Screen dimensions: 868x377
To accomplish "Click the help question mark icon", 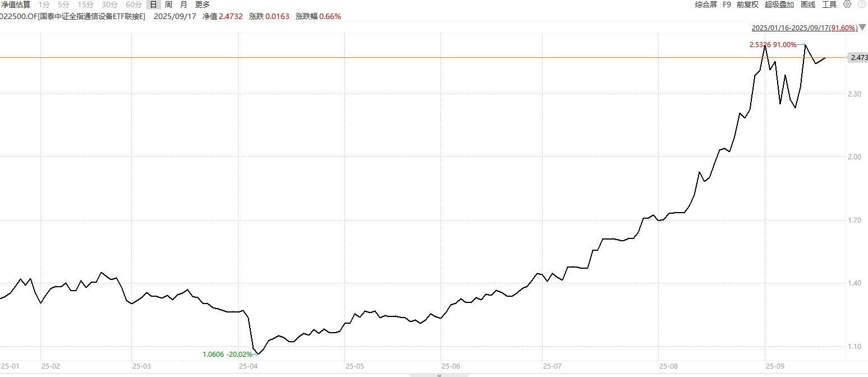I will click(x=862, y=4).
